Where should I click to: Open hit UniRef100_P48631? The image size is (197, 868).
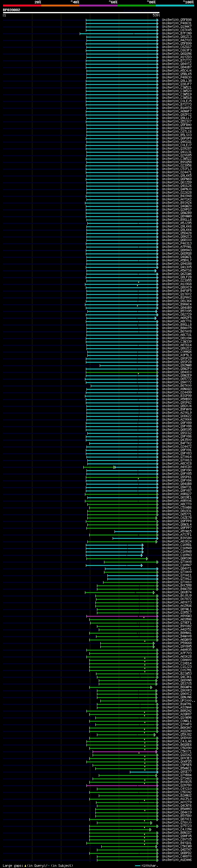[x=176, y=23]
